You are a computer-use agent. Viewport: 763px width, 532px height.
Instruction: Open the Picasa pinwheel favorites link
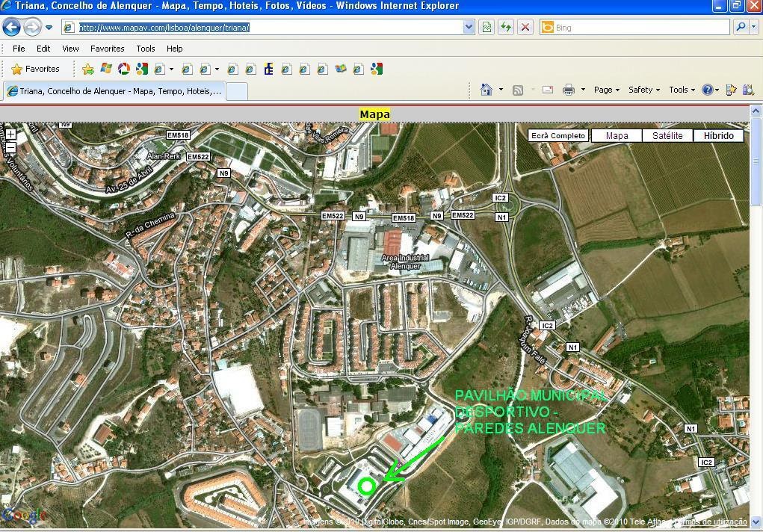click(124, 69)
